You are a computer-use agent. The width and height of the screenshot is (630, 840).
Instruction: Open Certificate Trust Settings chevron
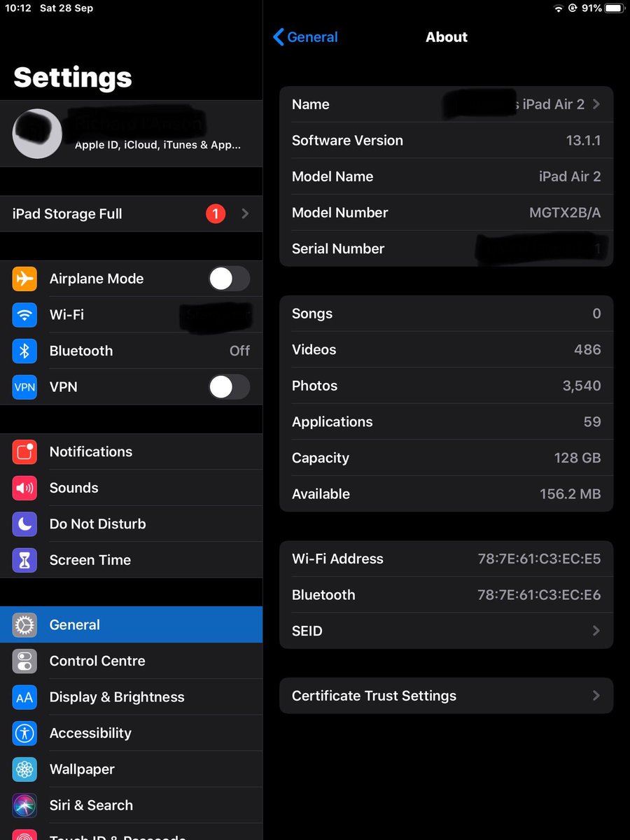pyautogui.click(x=596, y=696)
